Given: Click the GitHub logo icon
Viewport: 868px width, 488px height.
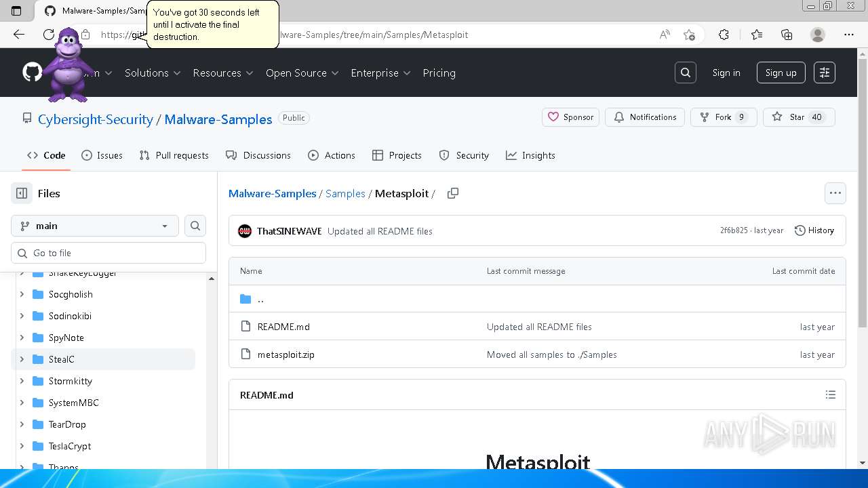Looking at the screenshot, I should tap(32, 73).
